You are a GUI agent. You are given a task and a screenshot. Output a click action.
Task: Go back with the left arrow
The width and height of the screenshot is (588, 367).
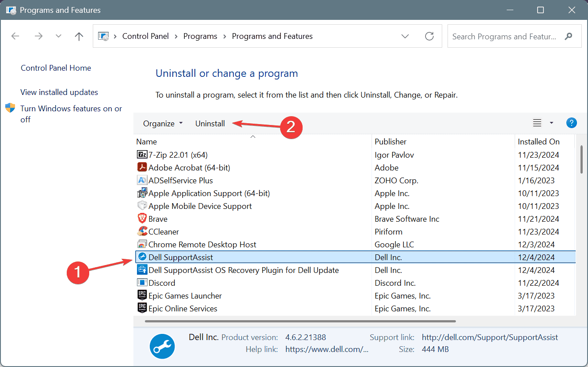pyautogui.click(x=15, y=36)
